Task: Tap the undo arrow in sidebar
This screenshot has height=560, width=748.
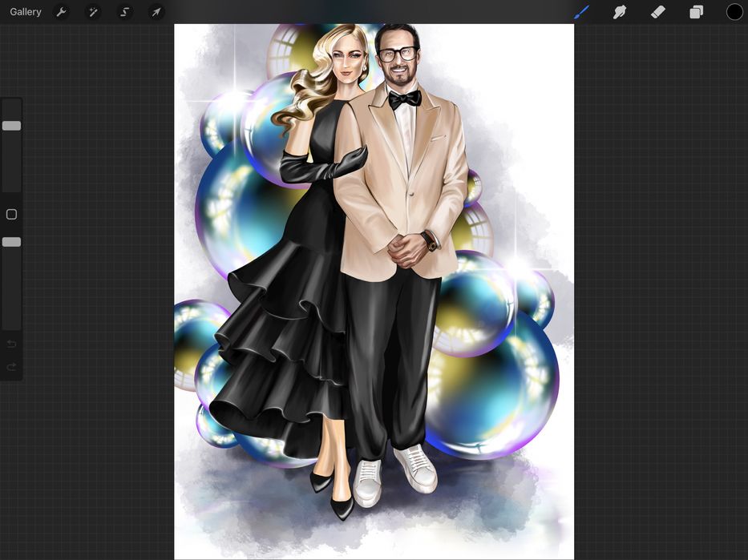Action: point(11,344)
